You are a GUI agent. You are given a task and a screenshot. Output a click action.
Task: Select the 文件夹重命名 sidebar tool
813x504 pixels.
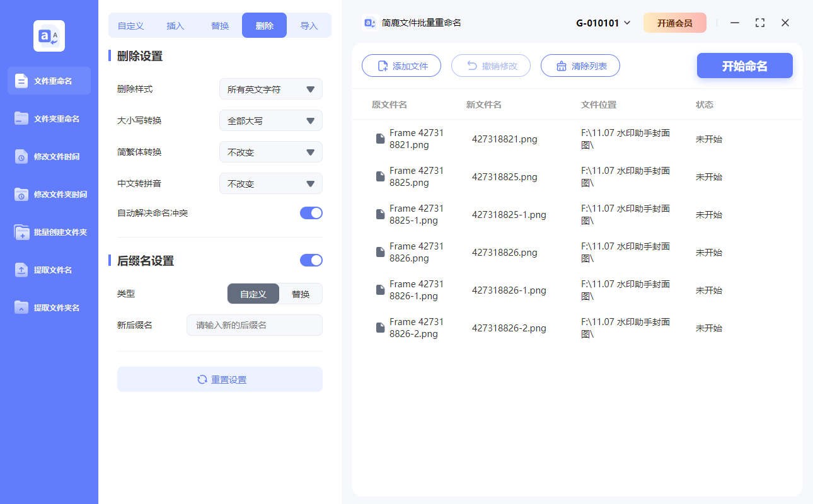click(x=49, y=118)
